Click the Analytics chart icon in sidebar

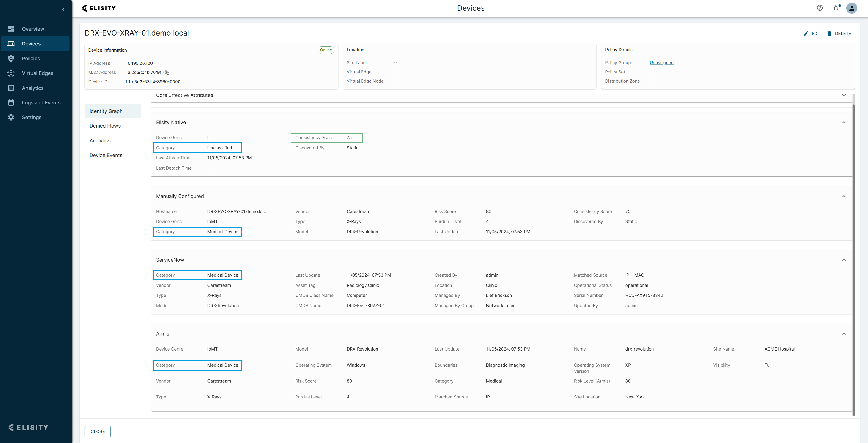[11, 88]
